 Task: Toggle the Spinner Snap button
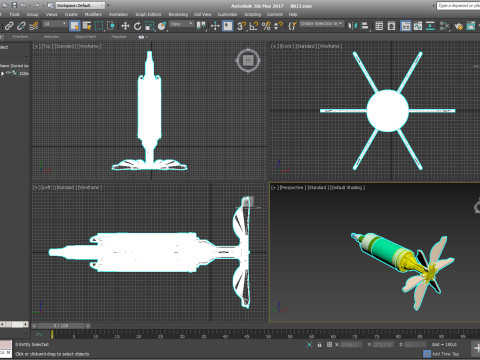click(x=278, y=26)
